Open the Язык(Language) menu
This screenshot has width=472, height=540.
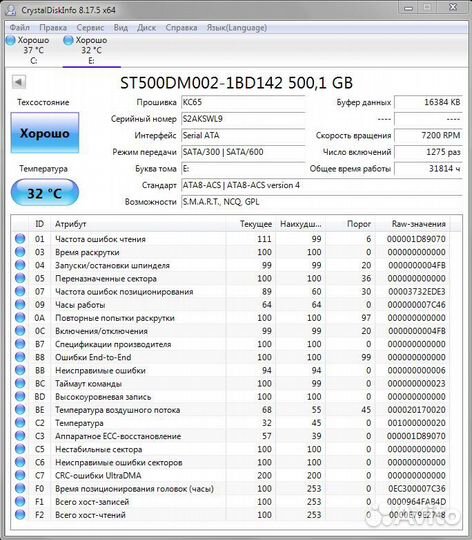[x=237, y=28]
